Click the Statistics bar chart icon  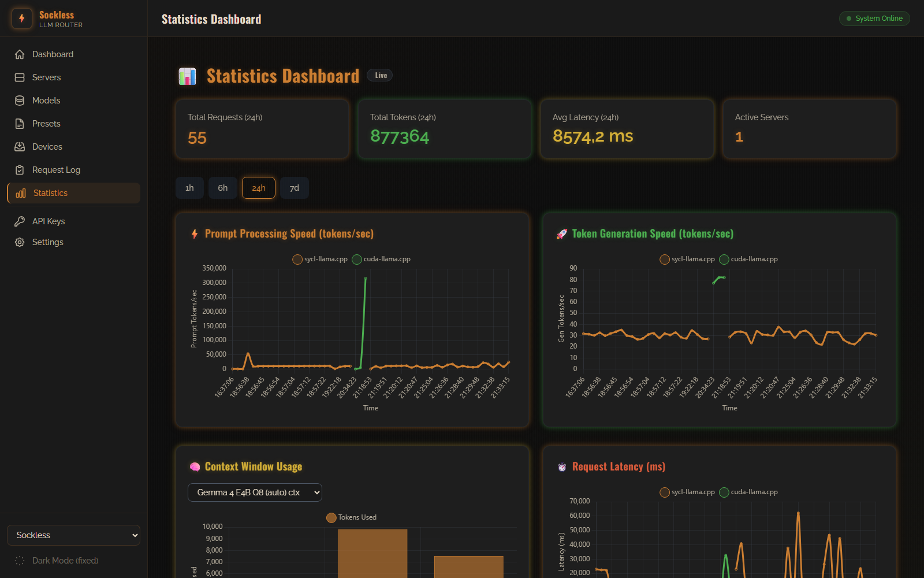[x=21, y=193]
